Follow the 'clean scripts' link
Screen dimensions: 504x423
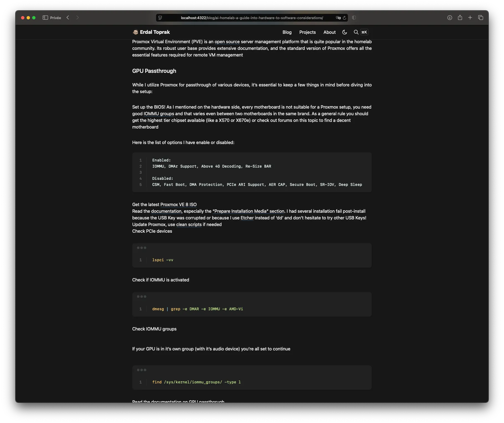(x=189, y=224)
